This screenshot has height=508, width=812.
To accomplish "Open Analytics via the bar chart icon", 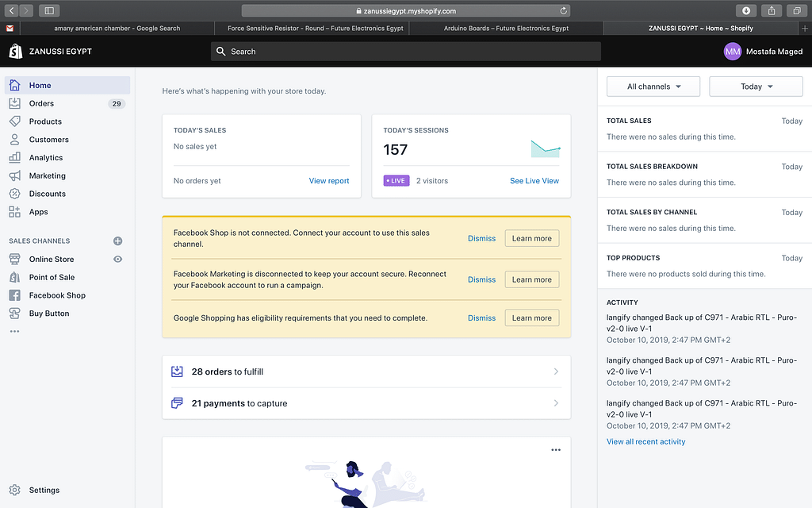I will (14, 157).
